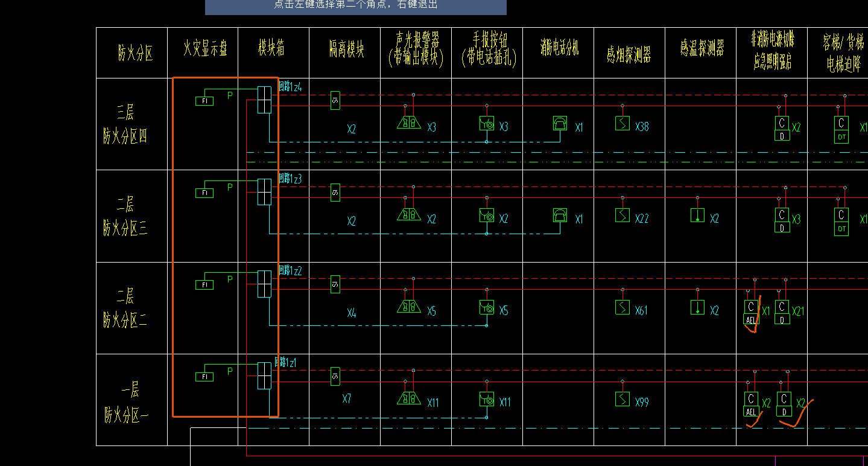Click the X61 quantity text
Viewport: 868px width, 466px height.
pos(641,310)
